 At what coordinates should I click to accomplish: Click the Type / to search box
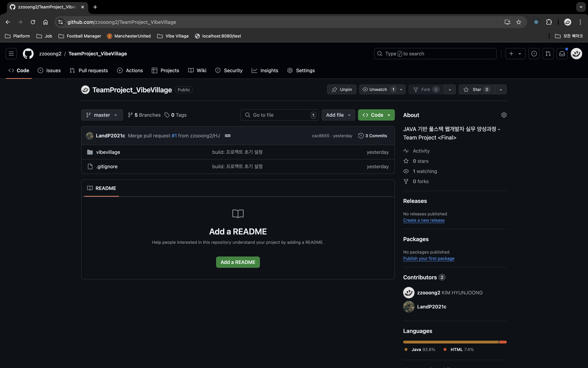point(435,54)
